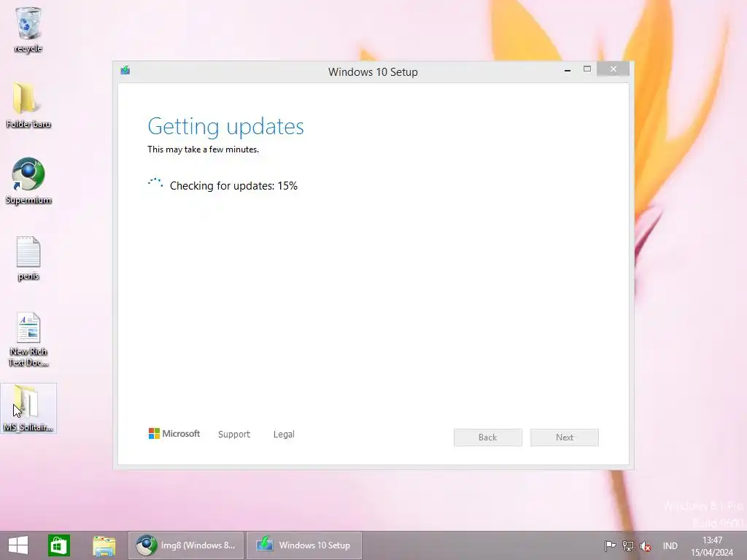The image size is (747, 560).
Task: Open the Windows Start button
Action: (18, 545)
